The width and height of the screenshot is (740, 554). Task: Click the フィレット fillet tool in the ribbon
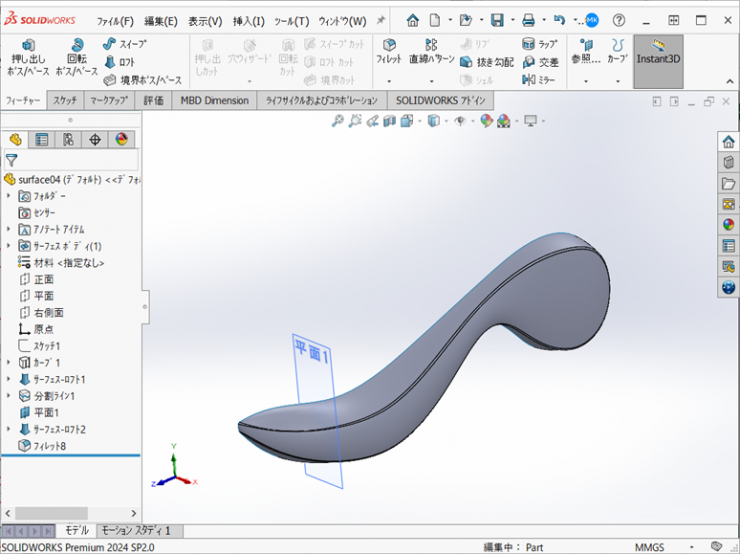coord(388,52)
